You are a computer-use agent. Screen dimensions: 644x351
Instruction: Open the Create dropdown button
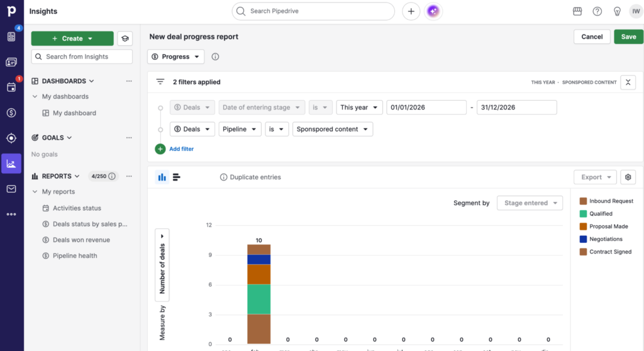click(x=72, y=38)
